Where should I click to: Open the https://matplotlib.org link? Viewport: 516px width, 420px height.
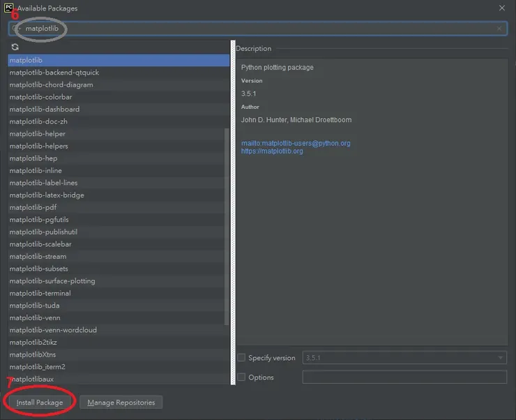click(x=272, y=151)
